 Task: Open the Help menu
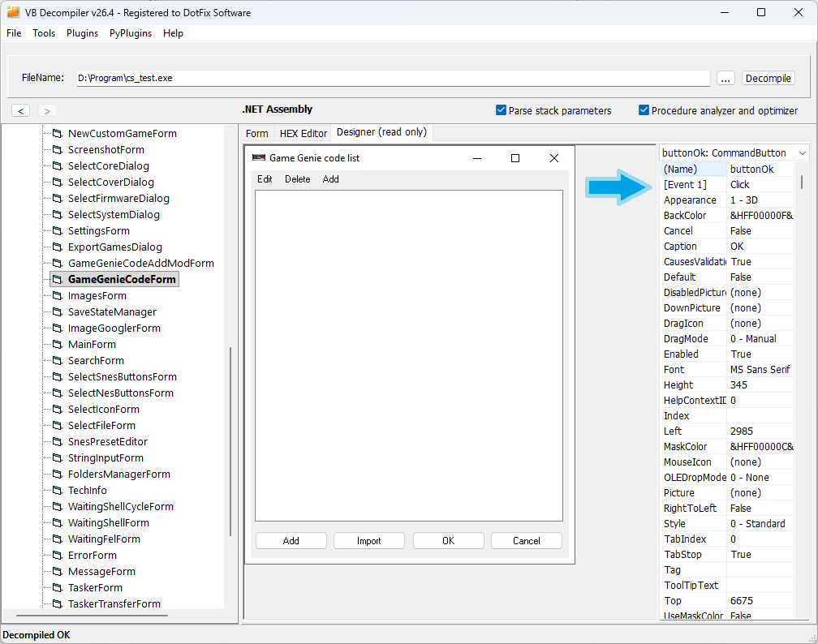click(173, 33)
